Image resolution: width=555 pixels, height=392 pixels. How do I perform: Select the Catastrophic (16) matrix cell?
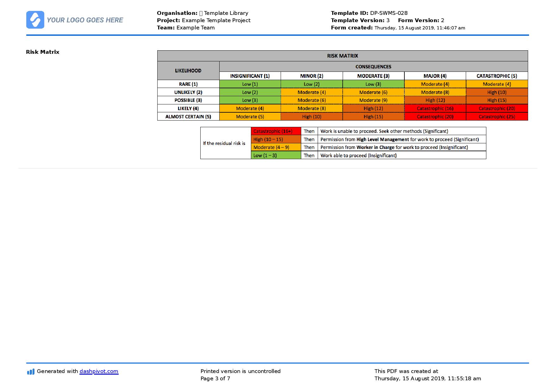(435, 109)
